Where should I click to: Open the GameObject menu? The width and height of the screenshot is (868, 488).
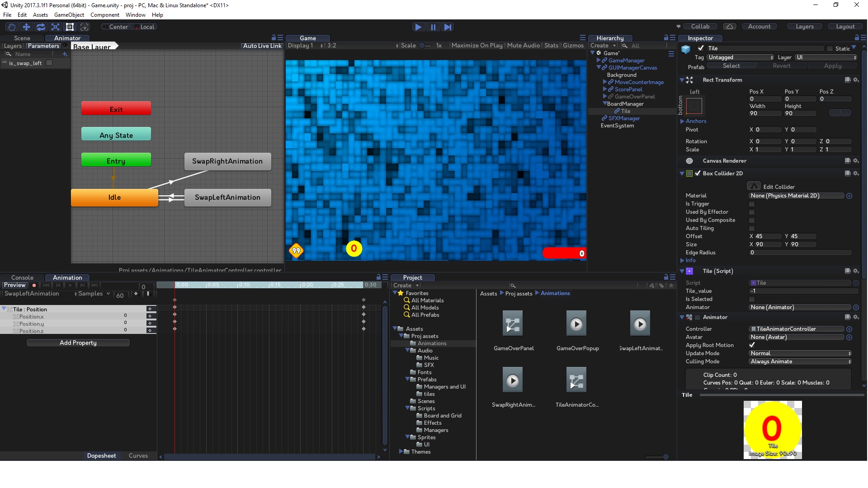[69, 14]
